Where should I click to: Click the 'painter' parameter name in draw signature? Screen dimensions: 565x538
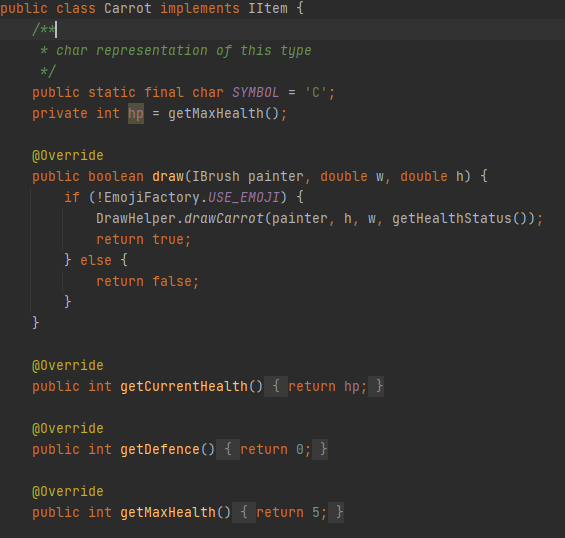click(x=276, y=177)
